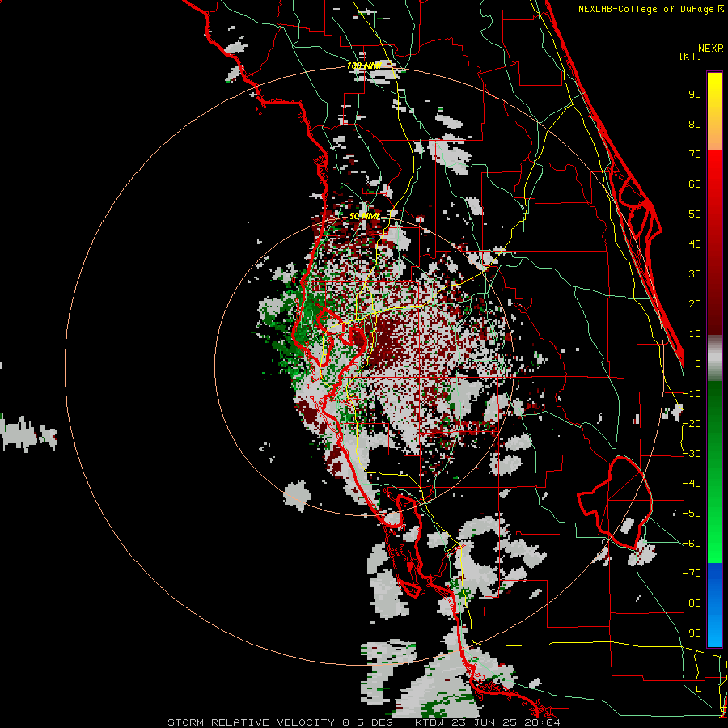Click the KTBW 23 JUN 25 20:04 timestamp

tap(487, 722)
